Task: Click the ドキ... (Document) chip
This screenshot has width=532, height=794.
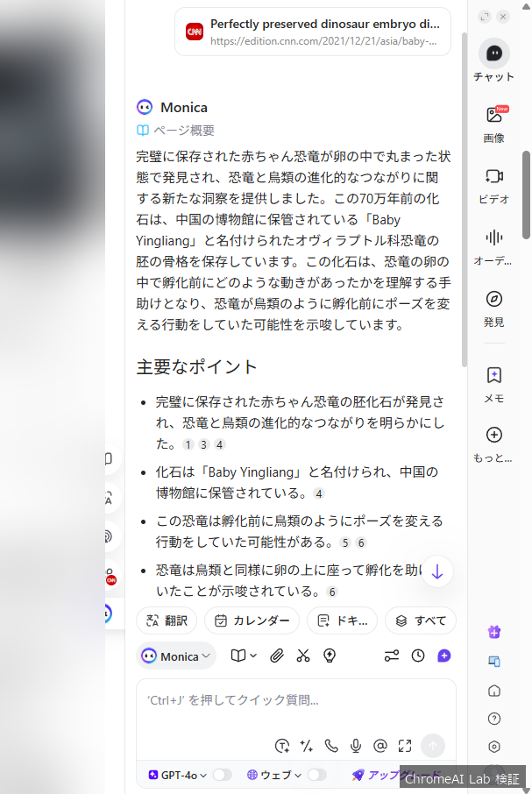Action: coord(342,620)
